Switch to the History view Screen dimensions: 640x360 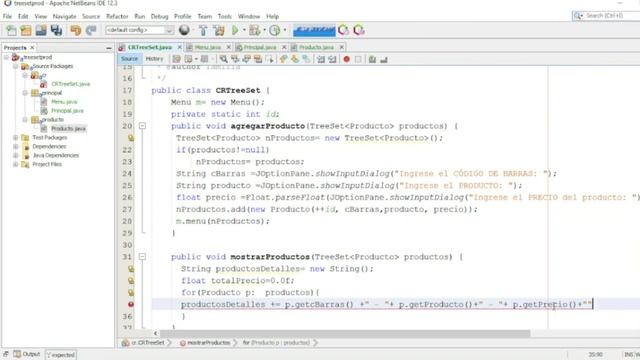pyautogui.click(x=154, y=59)
